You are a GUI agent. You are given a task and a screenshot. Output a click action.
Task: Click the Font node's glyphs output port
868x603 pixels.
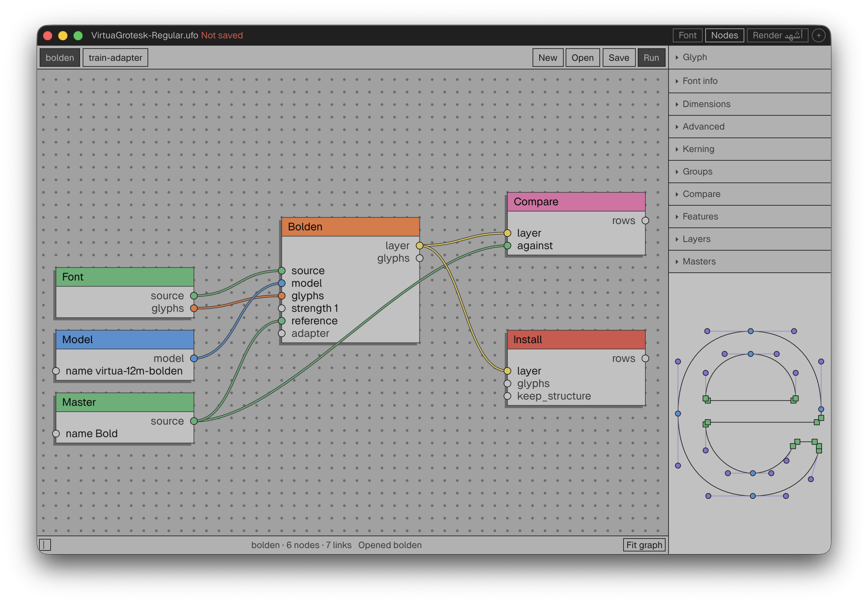[194, 308]
